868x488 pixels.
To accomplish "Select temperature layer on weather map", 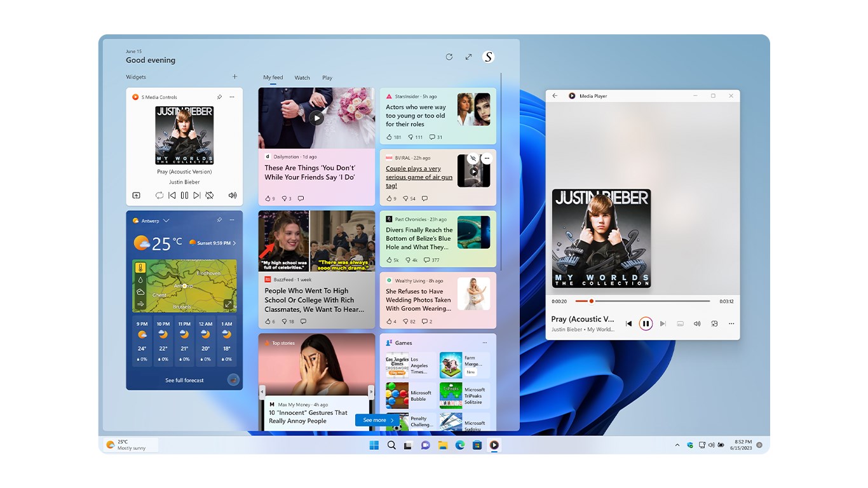I will (140, 268).
